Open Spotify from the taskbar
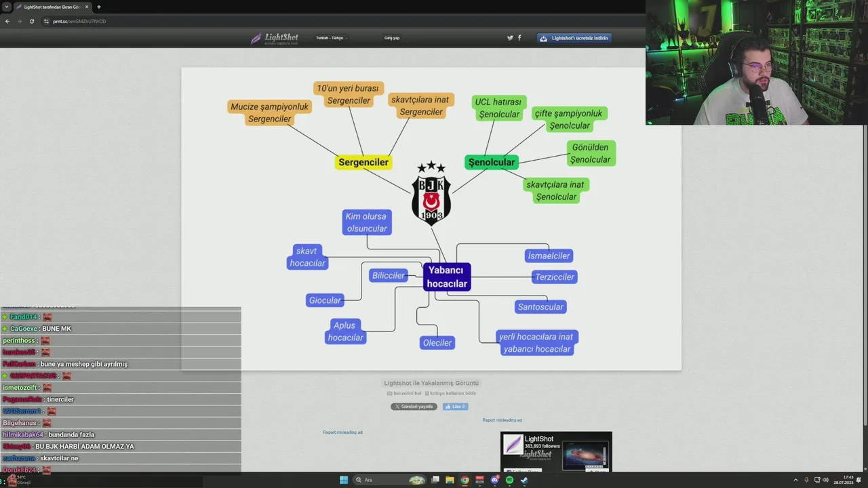868x488 pixels. pos(509,480)
